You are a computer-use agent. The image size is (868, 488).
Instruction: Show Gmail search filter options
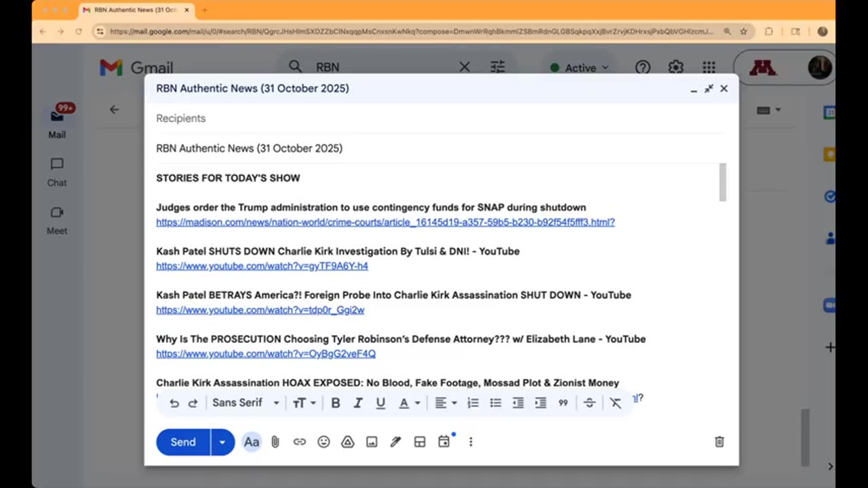[498, 67]
